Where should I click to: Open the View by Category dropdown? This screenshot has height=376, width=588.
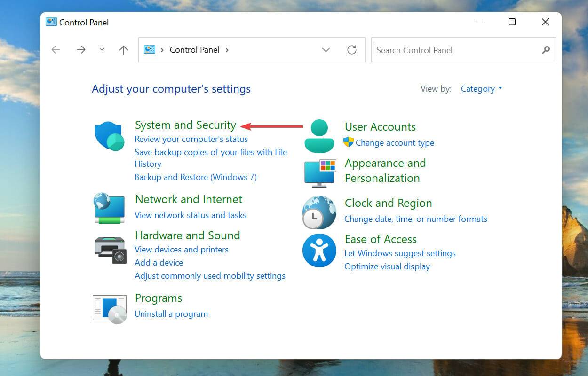(x=481, y=88)
